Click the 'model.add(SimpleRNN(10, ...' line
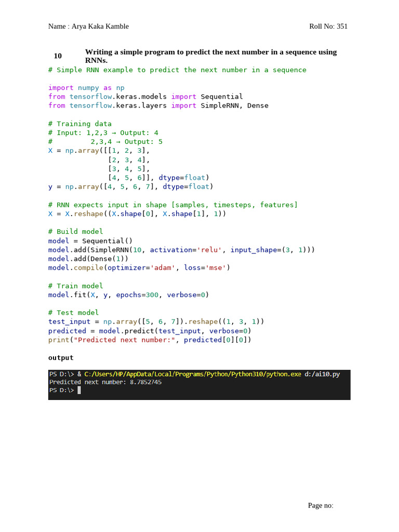Screen dimensions: 399x532 pyautogui.click(x=181, y=250)
